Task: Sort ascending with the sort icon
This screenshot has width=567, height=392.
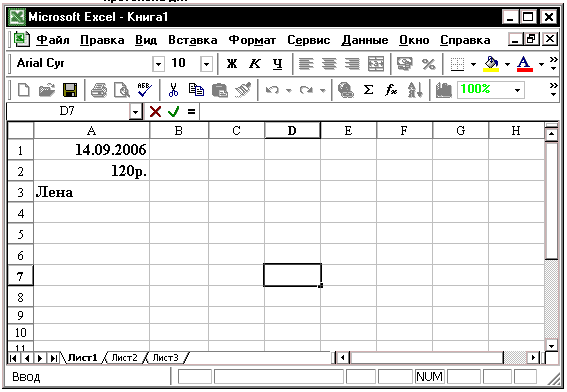Action: tap(414, 90)
